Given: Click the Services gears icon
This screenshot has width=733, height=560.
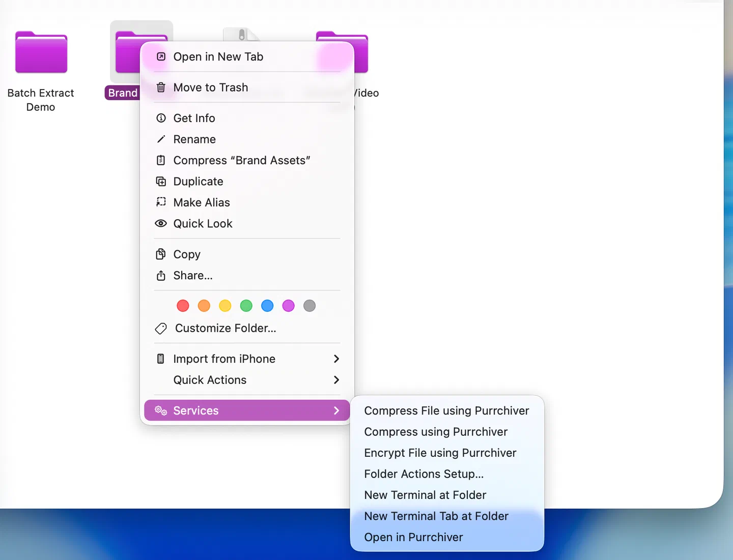Looking at the screenshot, I should (161, 410).
